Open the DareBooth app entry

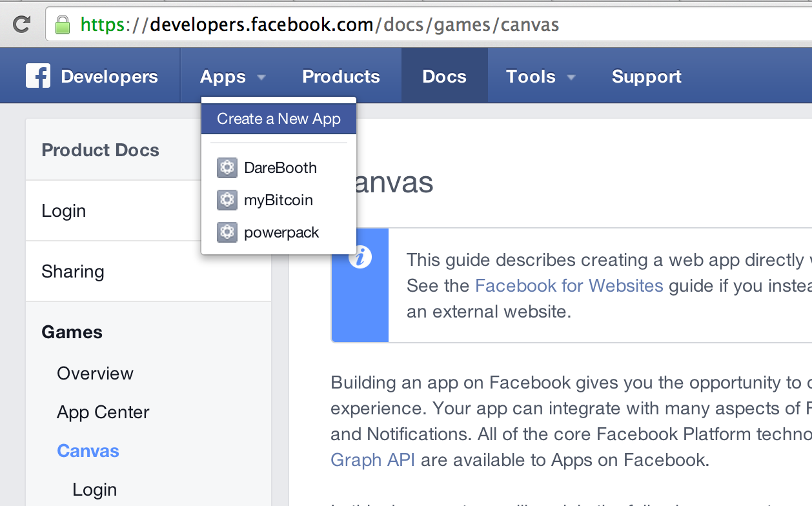(x=279, y=168)
